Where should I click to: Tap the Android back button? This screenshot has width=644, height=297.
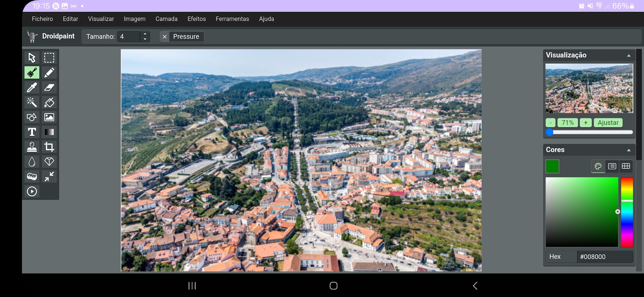click(x=475, y=285)
